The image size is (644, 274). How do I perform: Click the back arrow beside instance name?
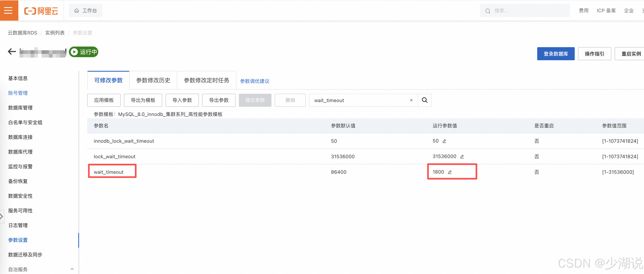[12, 52]
